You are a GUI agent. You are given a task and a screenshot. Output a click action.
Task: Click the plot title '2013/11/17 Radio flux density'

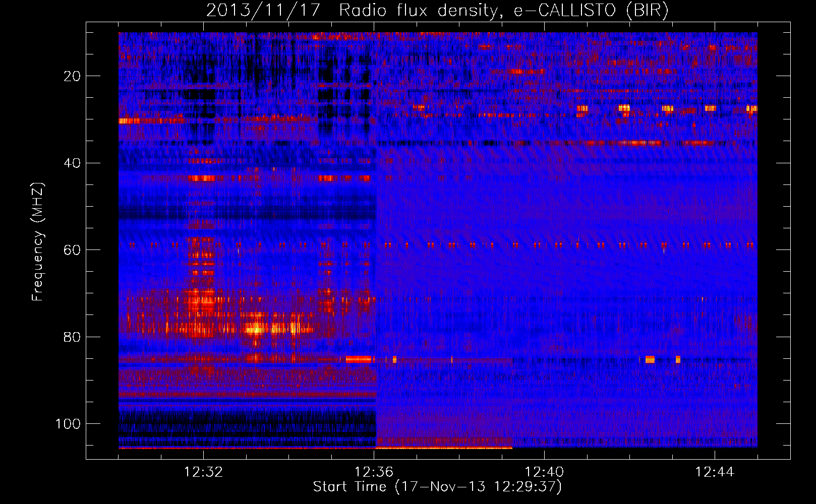point(437,10)
